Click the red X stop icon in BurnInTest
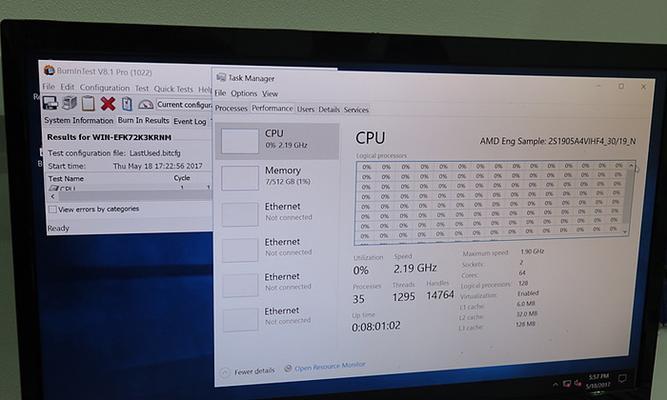 click(x=108, y=103)
